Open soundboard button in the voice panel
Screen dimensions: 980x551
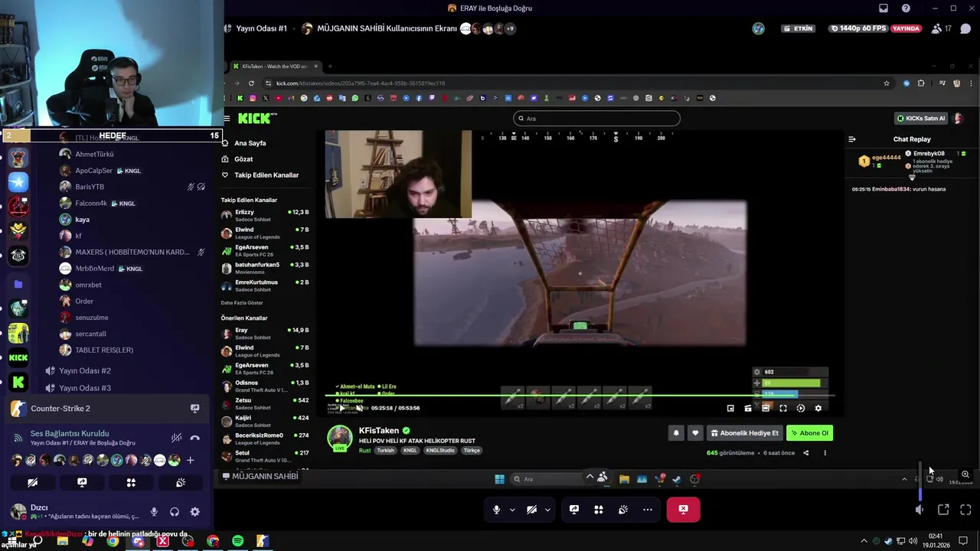point(181,483)
